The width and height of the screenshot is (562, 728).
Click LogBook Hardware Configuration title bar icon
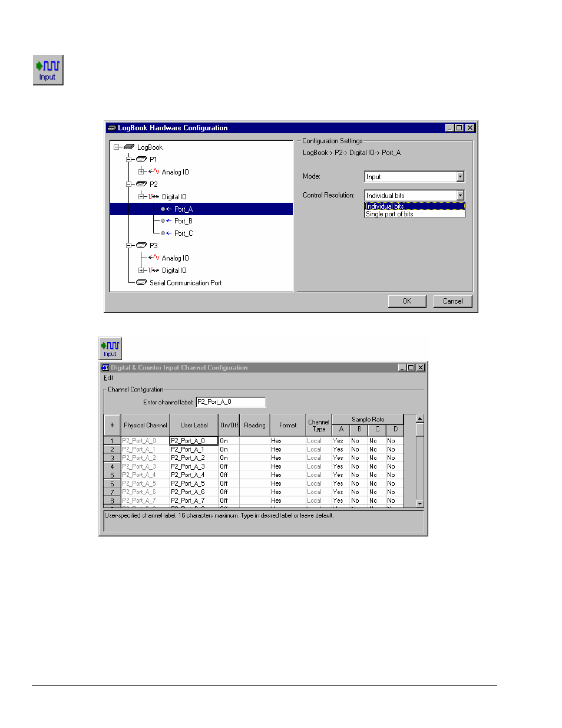[112, 128]
